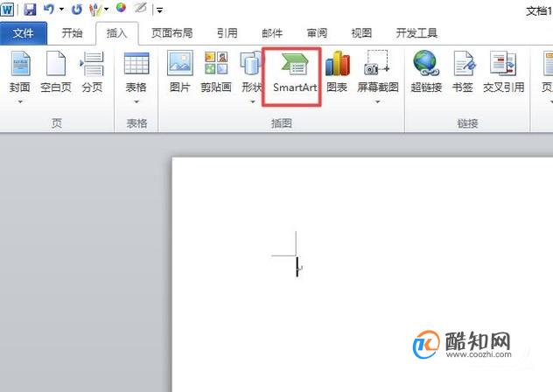Insert a Cross-reference (交叉引用)
Image resolution: width=553 pixels, height=392 pixels.
[503, 72]
